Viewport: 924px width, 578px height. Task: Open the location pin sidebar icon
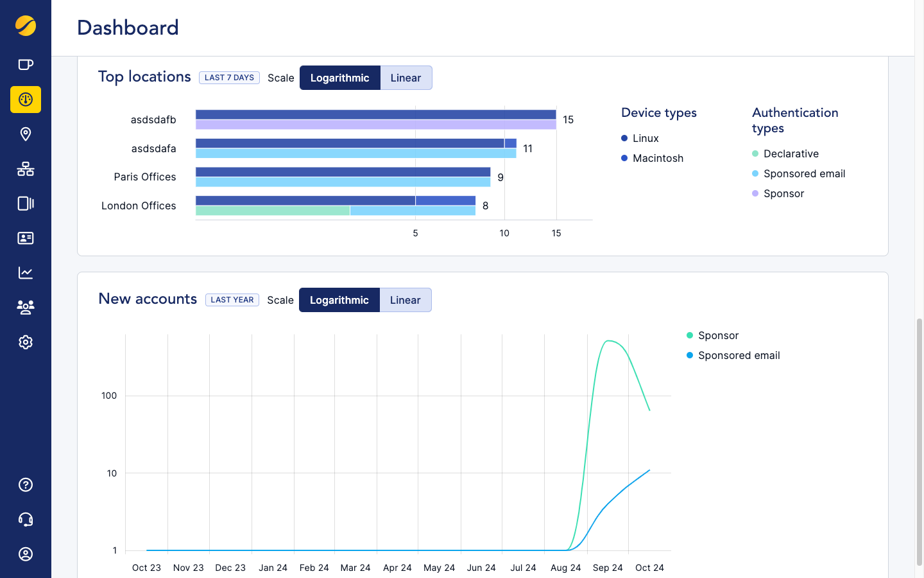pos(26,134)
